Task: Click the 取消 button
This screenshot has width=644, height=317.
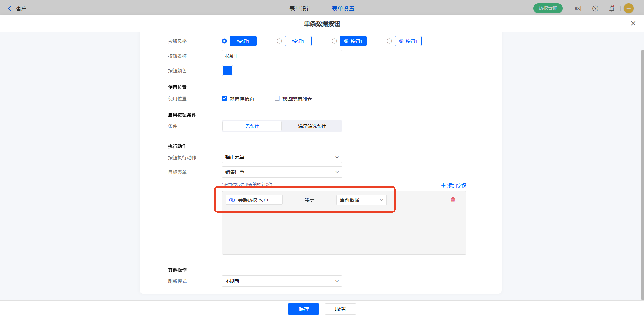Action: point(340,309)
